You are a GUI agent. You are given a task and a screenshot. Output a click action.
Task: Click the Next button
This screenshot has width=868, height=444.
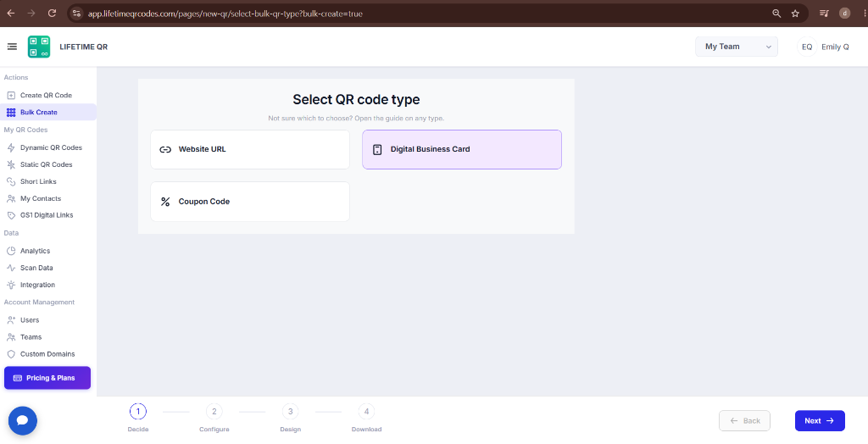click(820, 421)
